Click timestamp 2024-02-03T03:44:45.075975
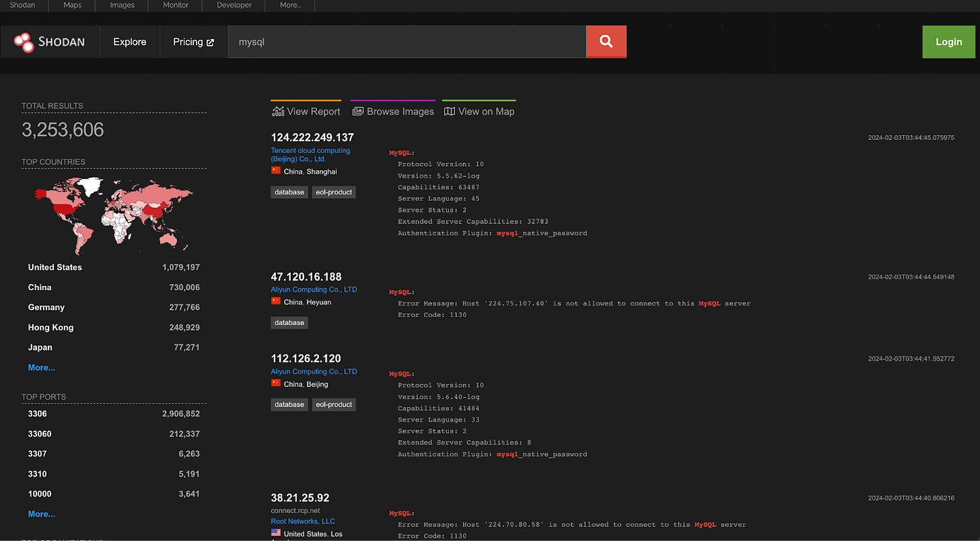 pyautogui.click(x=911, y=137)
